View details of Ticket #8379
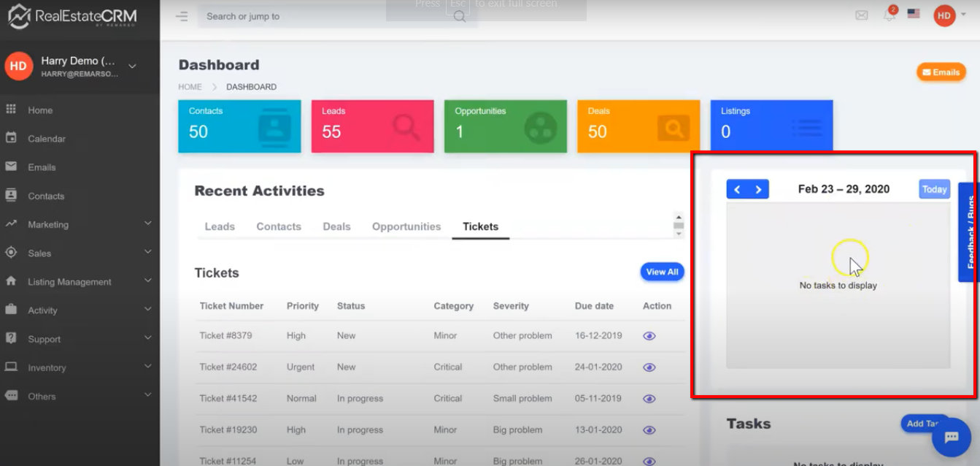The height and width of the screenshot is (466, 980). pos(649,336)
